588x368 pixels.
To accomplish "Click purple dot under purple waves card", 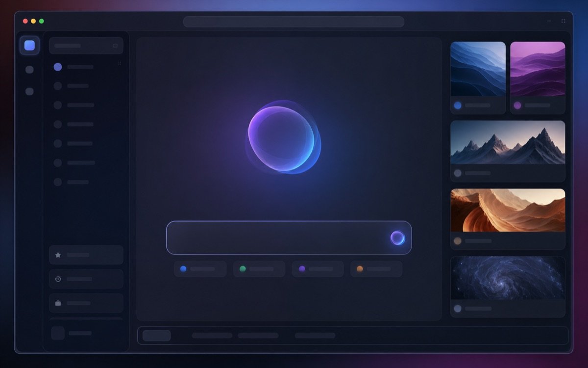I will coord(517,105).
